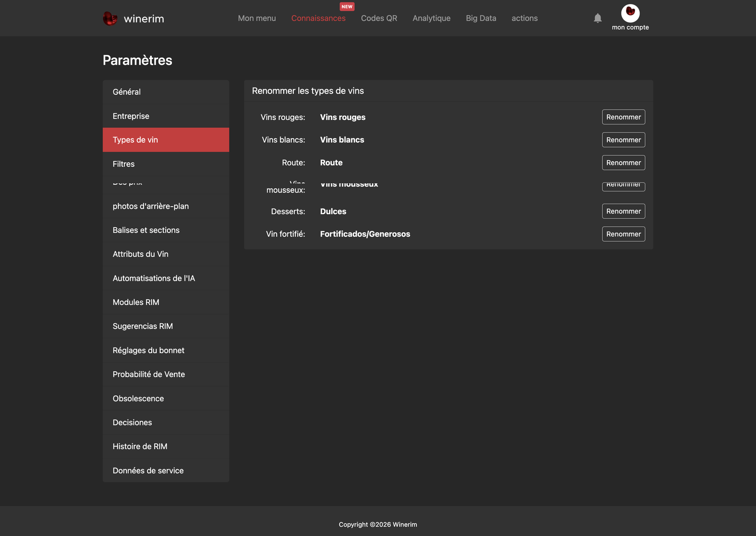Image resolution: width=756 pixels, height=536 pixels.
Task: Open Données de service section
Action: (x=166, y=471)
